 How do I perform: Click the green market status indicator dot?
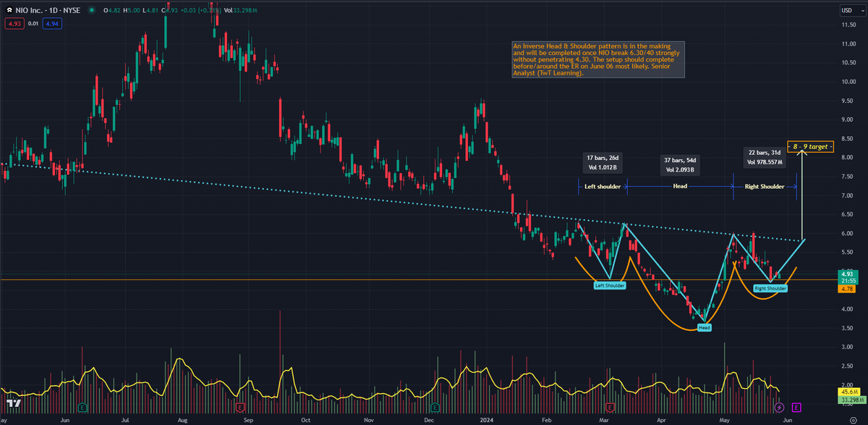[x=93, y=11]
